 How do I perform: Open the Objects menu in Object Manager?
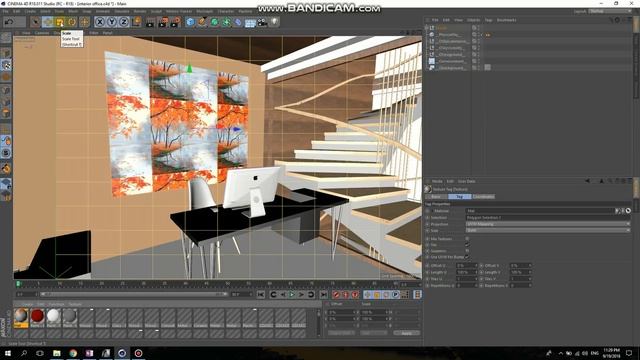(x=473, y=20)
